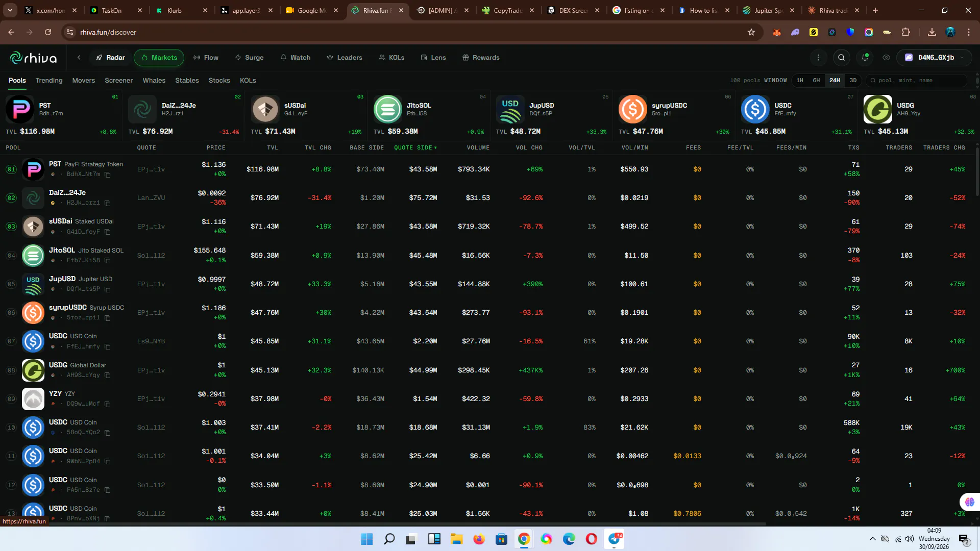Go to the Surge nav item
980x551 pixels.
(249, 58)
